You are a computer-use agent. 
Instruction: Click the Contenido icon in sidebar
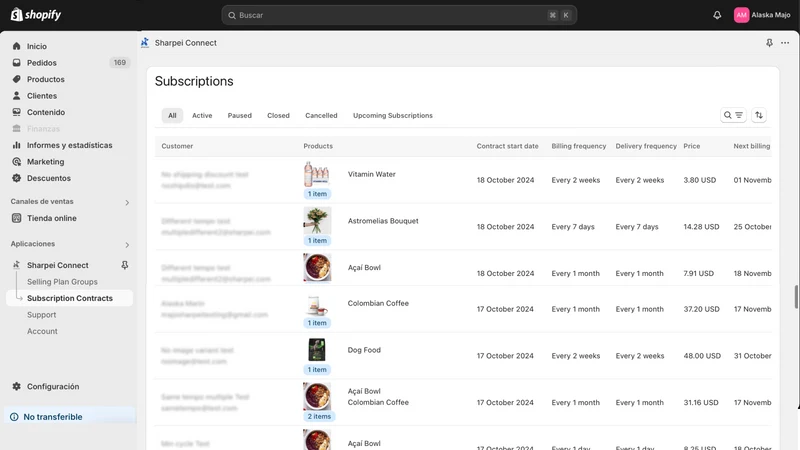[16, 112]
